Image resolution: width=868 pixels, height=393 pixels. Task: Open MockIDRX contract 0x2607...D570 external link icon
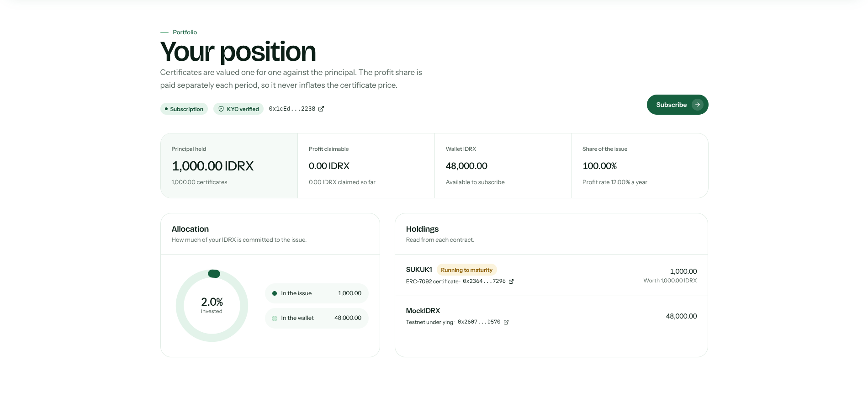pyautogui.click(x=506, y=322)
